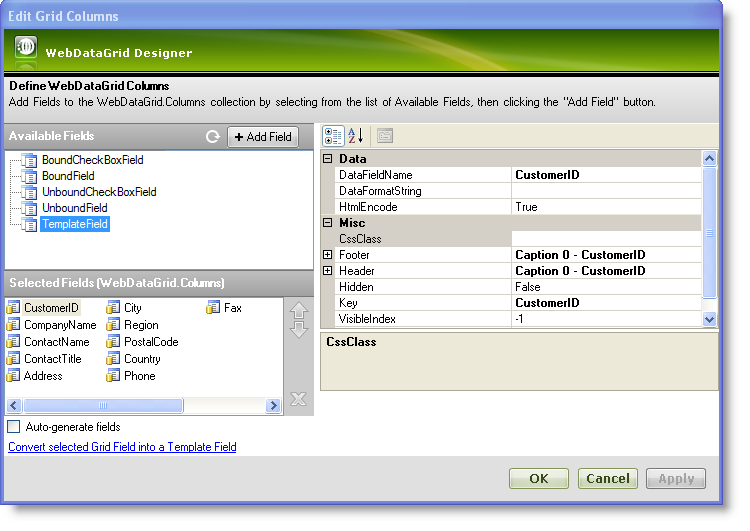
Task: Select BoundCheckBoxField in Available Fields
Action: tap(93, 160)
